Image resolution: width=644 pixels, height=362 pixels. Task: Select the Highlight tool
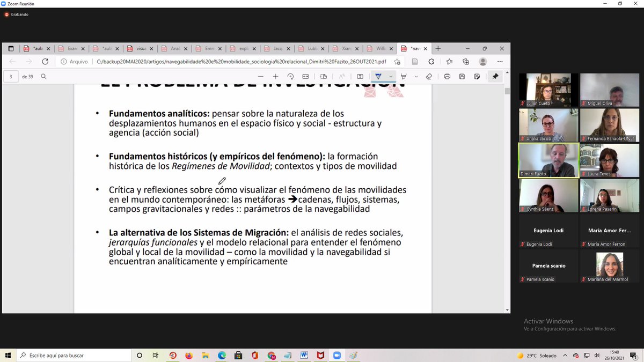(404, 76)
